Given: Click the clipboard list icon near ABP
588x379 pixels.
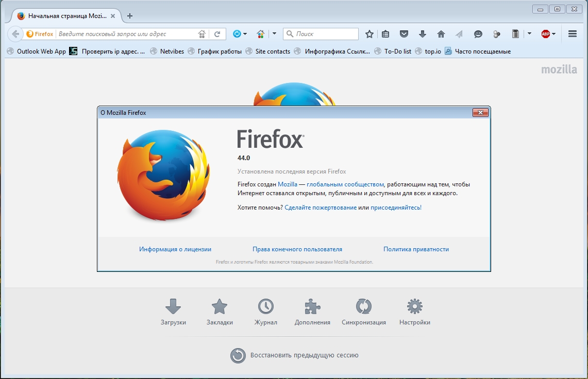Looking at the screenshot, I should [516, 34].
